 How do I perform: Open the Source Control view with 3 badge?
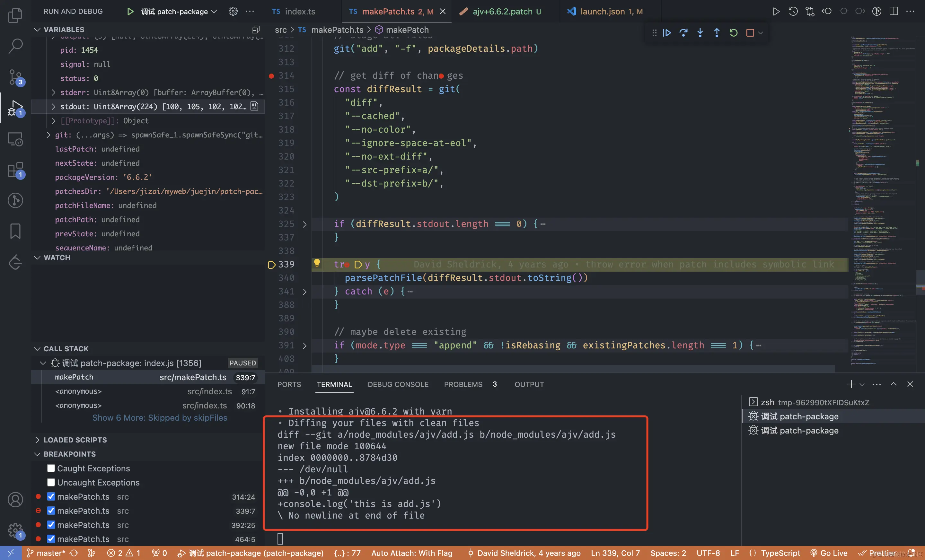(x=15, y=77)
